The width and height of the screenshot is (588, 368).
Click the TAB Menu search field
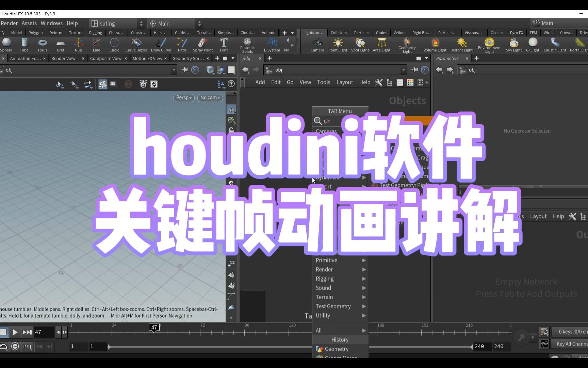[x=340, y=121]
